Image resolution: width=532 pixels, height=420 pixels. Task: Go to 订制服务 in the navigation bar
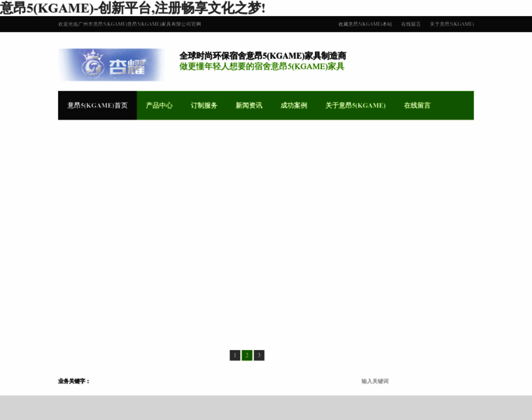(204, 106)
